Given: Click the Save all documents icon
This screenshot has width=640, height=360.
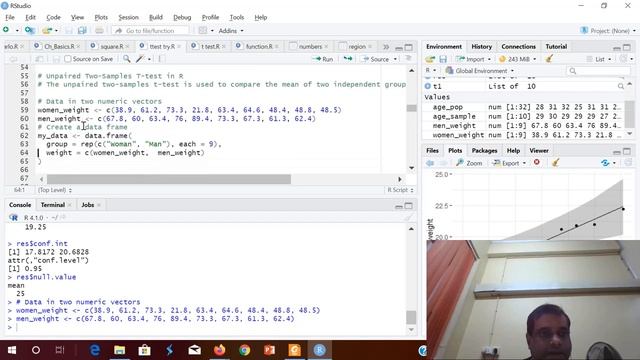Looking at the screenshot, I should pyautogui.click(x=82, y=30).
